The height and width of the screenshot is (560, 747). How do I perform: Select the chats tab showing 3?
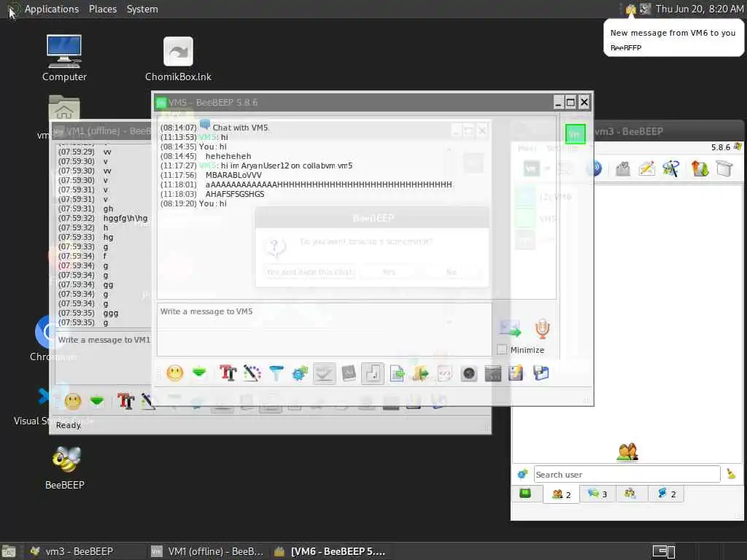(x=597, y=494)
